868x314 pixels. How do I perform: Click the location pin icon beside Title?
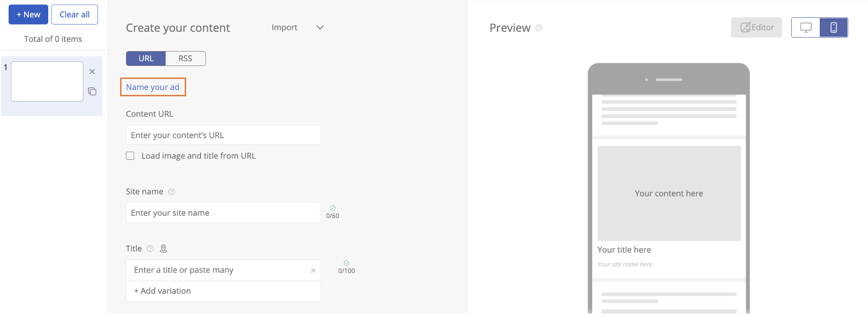163,249
